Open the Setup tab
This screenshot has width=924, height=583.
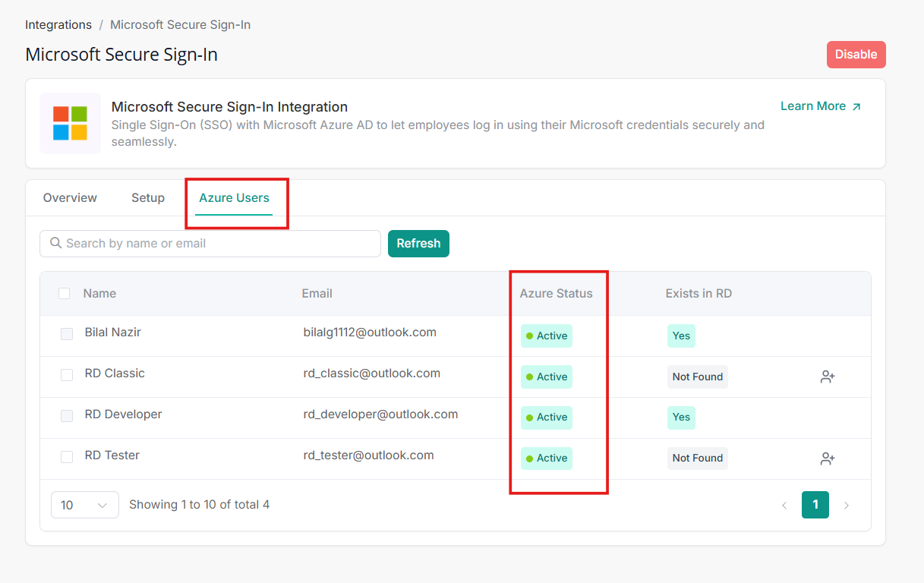coord(148,198)
